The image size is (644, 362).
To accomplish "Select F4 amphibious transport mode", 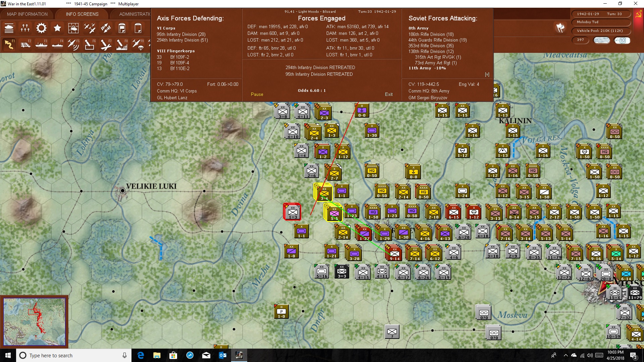I will point(57,44).
